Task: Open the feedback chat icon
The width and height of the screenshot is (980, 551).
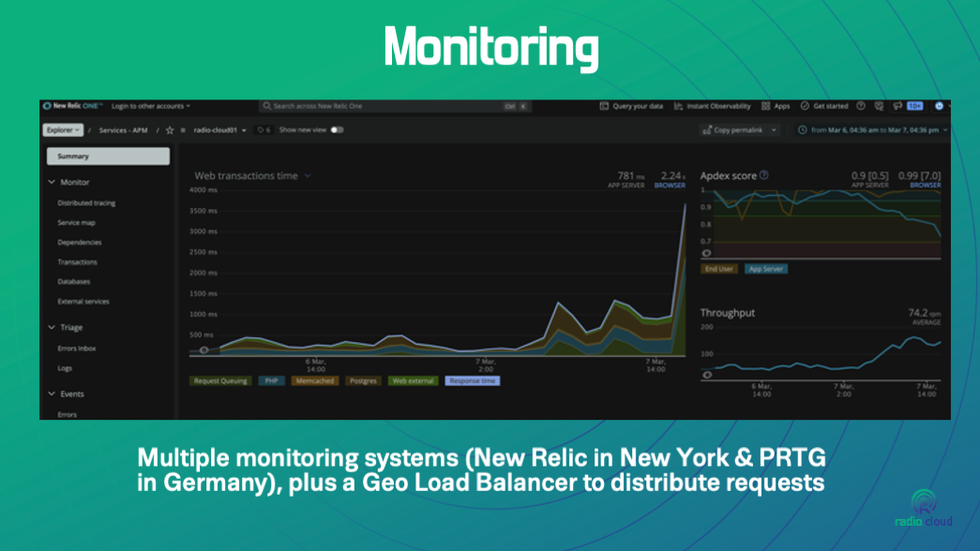Action: coord(879,106)
